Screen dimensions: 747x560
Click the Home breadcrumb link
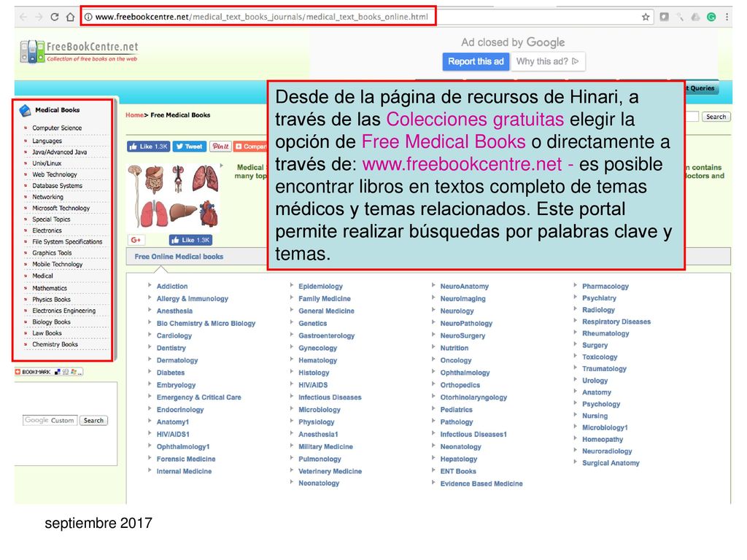click(134, 115)
